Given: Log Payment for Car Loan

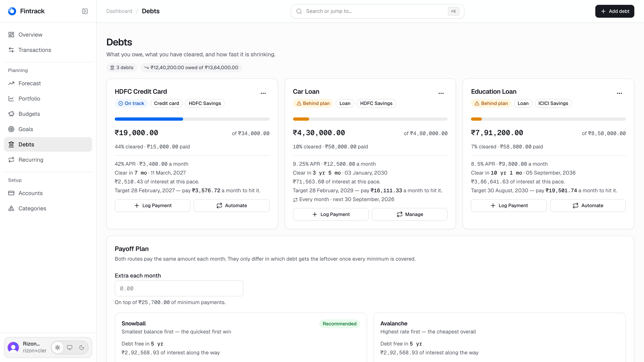Looking at the screenshot, I should [x=330, y=214].
